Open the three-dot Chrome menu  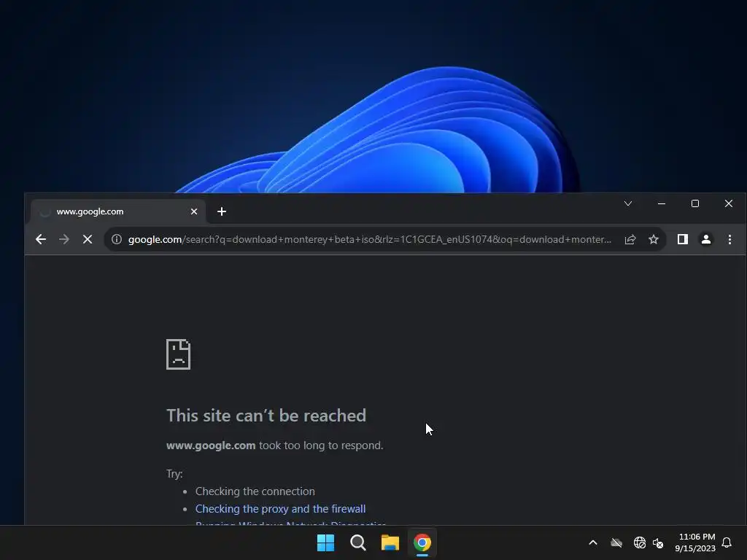[729, 239]
